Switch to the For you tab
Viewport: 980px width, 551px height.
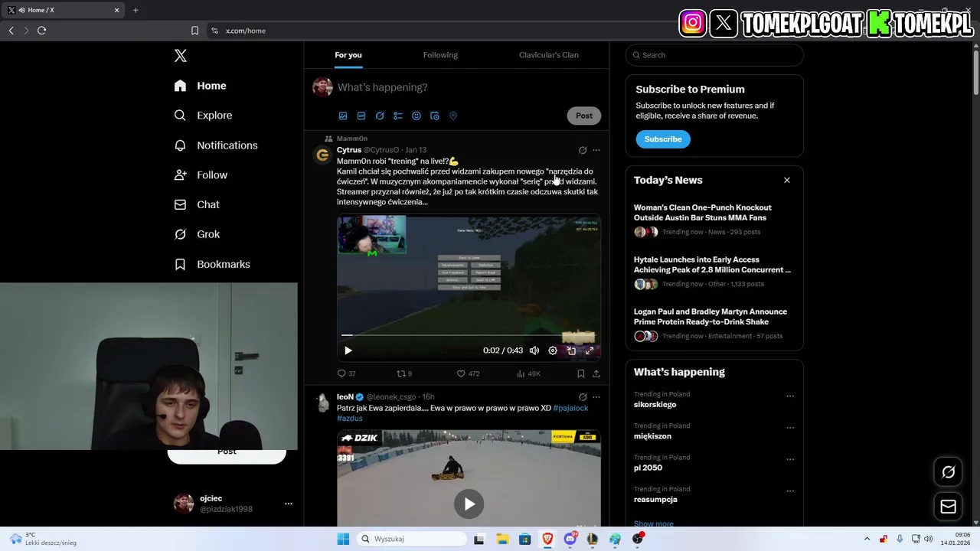pos(348,55)
